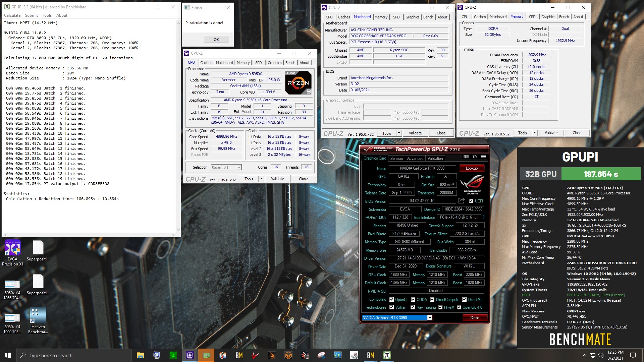The width and height of the screenshot is (644, 362).
Task: Open EVGA Precision X1 desktop icon
Action: pos(12,253)
